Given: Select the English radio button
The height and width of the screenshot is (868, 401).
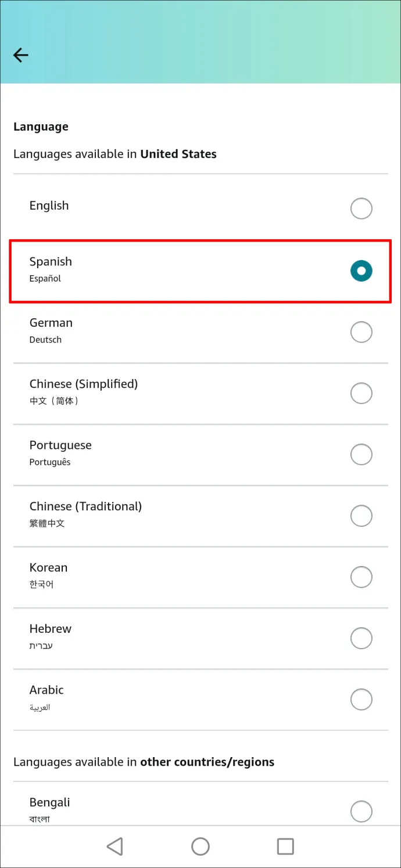Looking at the screenshot, I should pos(361,208).
